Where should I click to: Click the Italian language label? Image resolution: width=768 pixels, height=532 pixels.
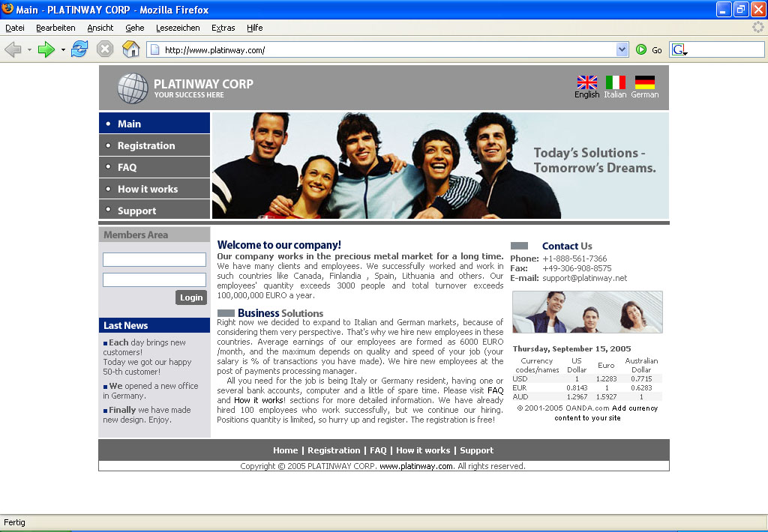point(615,94)
